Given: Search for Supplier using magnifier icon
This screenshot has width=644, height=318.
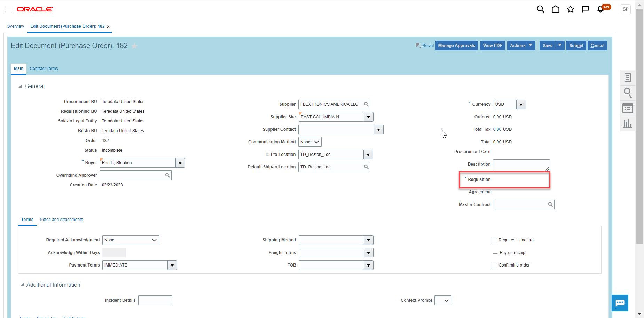Looking at the screenshot, I should point(366,104).
